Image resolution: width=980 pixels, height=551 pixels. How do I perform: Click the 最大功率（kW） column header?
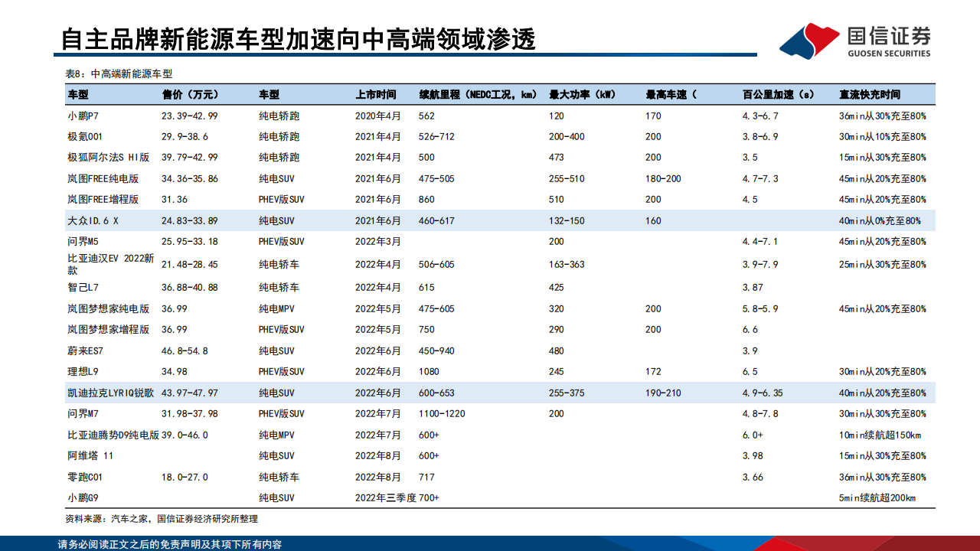583,95
